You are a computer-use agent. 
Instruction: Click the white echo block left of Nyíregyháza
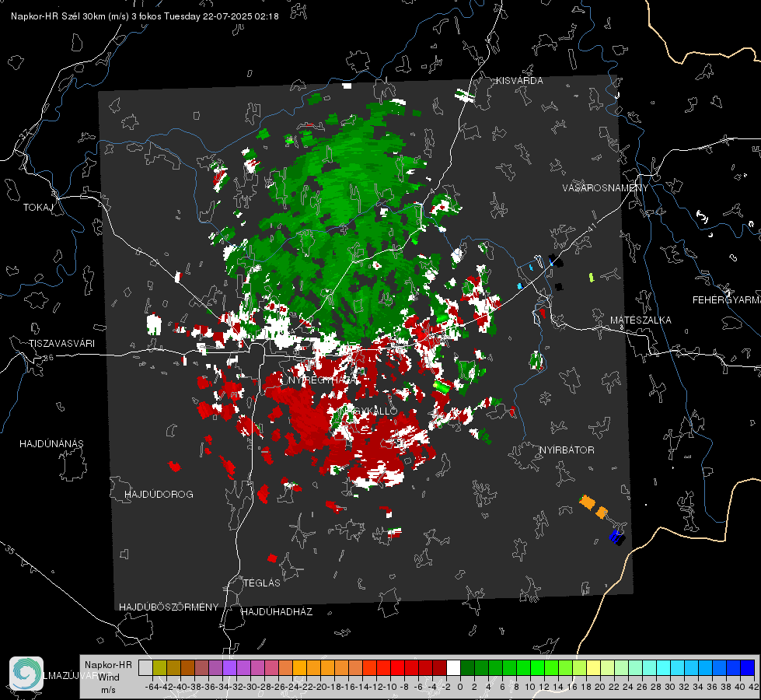154,324
